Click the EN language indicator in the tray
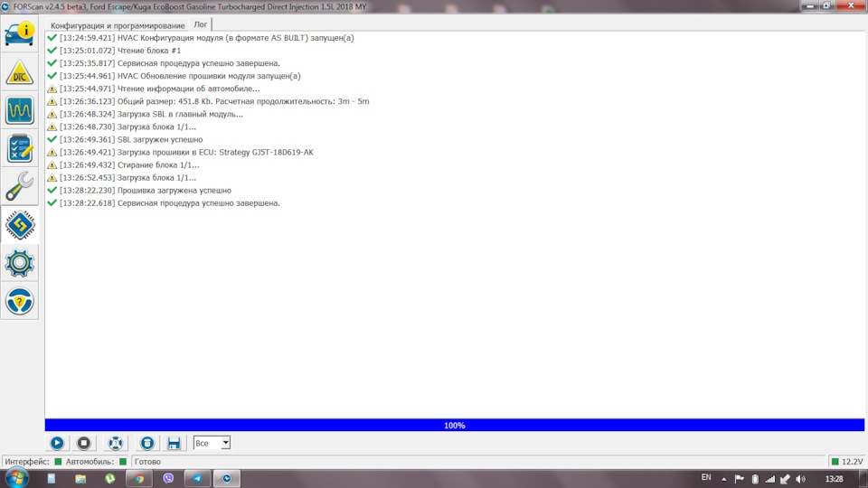The image size is (868, 488). coord(706,477)
